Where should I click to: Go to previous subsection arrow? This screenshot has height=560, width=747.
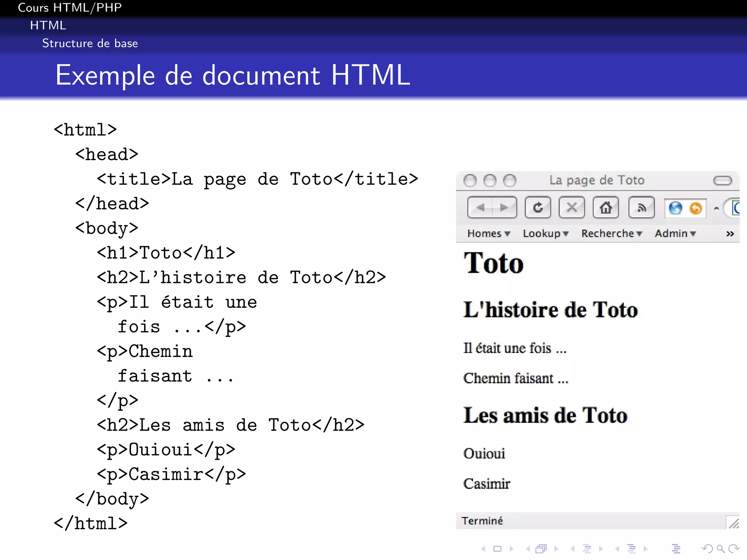coord(573,549)
